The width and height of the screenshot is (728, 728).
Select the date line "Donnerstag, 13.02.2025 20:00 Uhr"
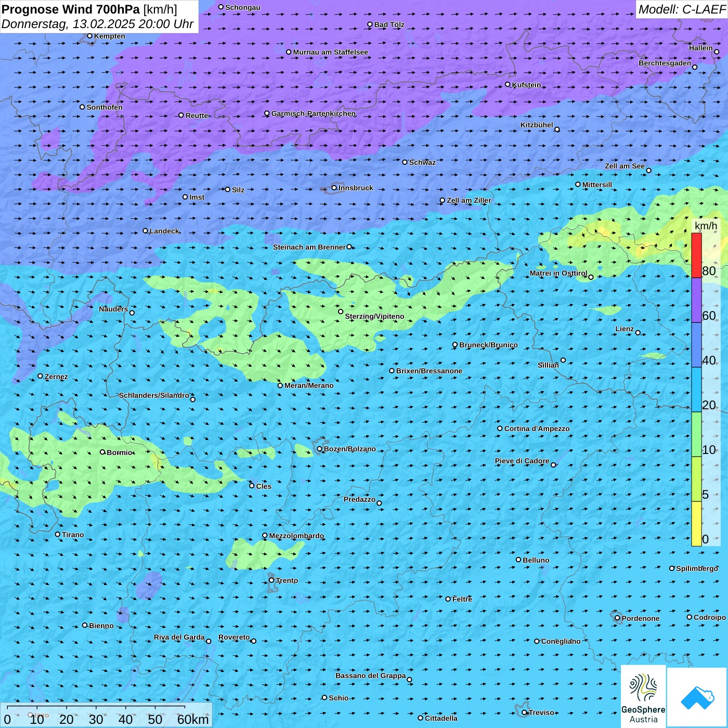(x=97, y=24)
